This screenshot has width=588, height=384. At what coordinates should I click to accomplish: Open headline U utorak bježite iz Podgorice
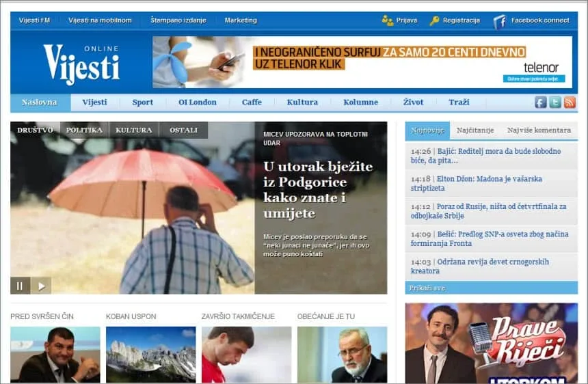pos(318,190)
